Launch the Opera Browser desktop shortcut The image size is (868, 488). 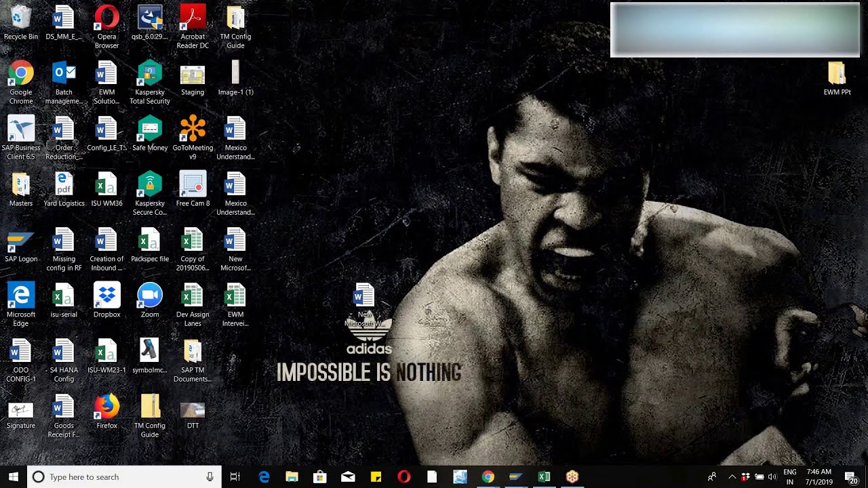tap(106, 27)
